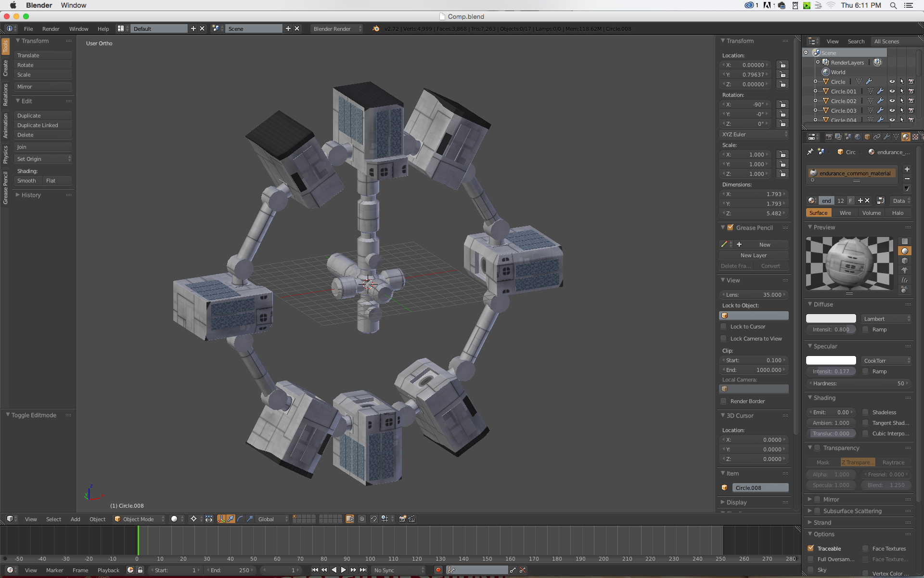
Task: Click the record auto-keyframe button in the timeline
Action: click(438, 570)
